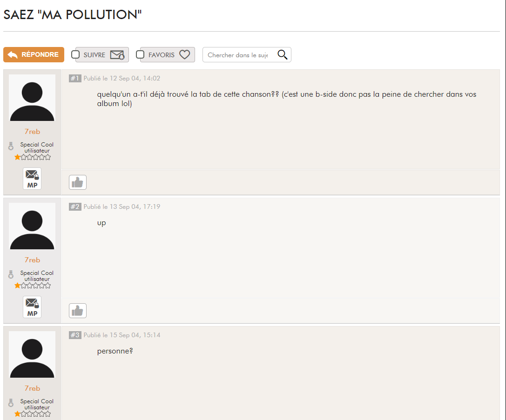Screen dimensions: 506x420
Task: Click post #1 message about the tab
Action: click(287, 99)
